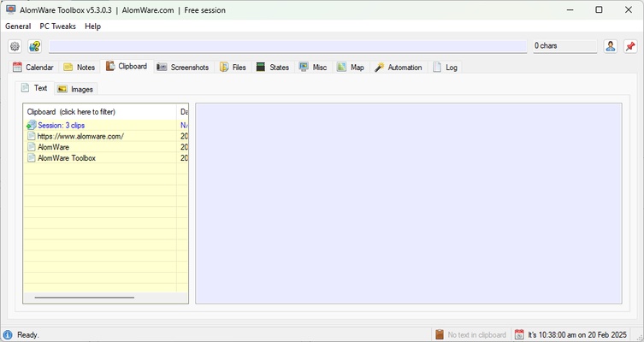Open the PC Tweaks menu

pos(58,27)
